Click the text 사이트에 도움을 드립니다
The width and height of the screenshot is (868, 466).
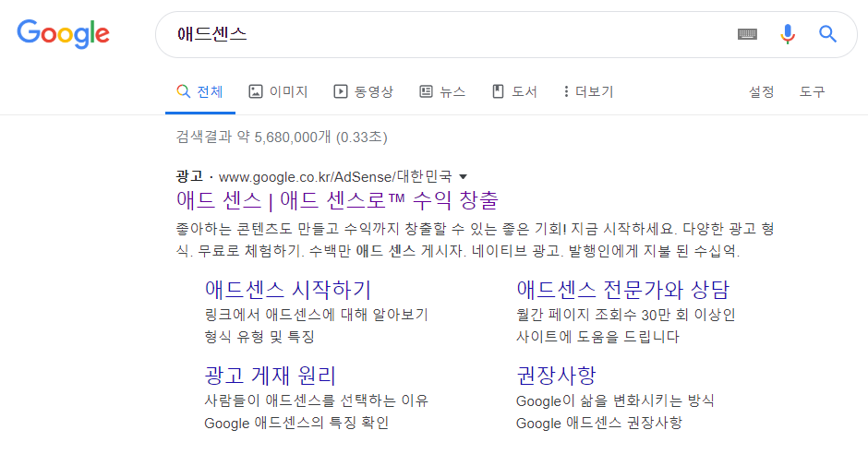click(x=597, y=337)
